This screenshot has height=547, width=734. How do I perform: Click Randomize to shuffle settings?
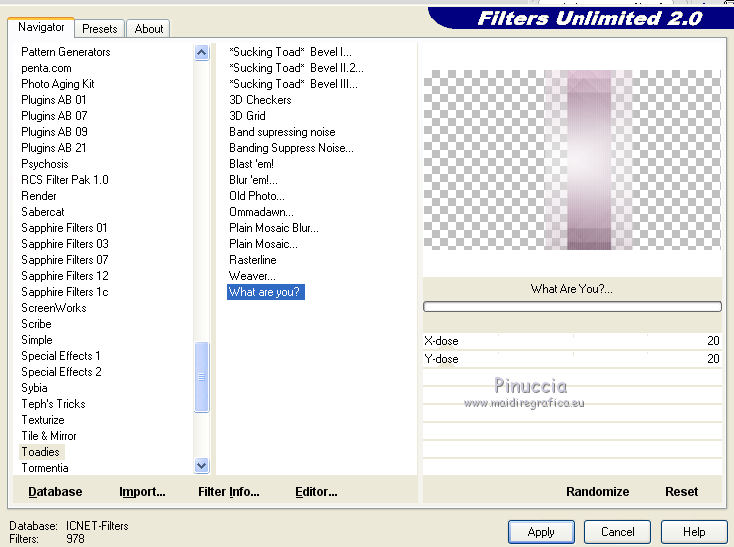(x=597, y=492)
